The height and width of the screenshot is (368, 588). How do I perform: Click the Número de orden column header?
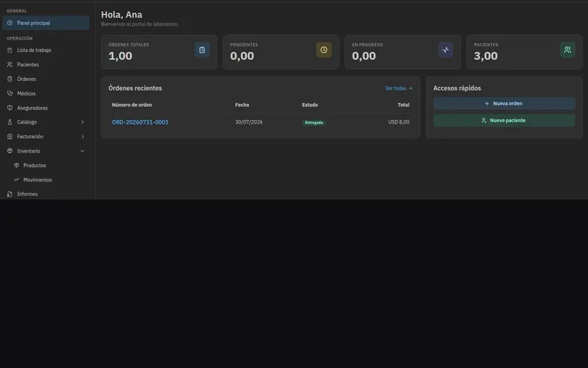(x=132, y=105)
